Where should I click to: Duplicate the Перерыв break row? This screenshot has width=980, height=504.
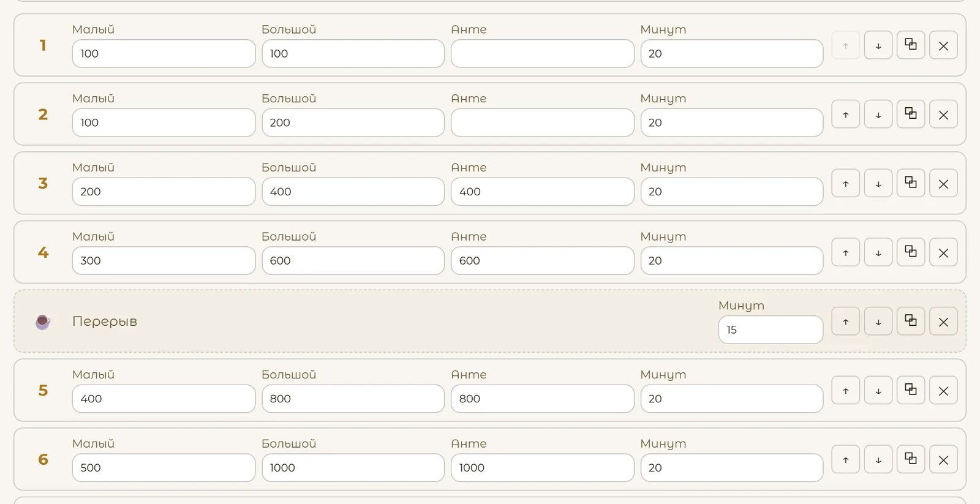[911, 322]
